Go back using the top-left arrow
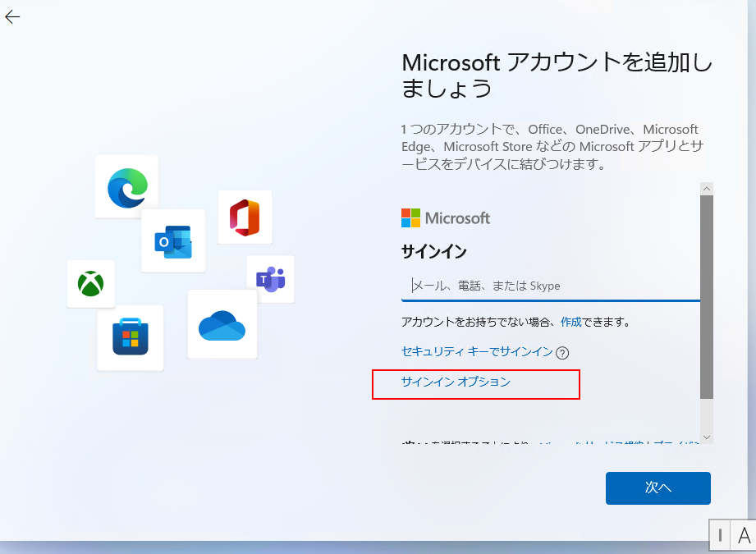 pos(12,17)
